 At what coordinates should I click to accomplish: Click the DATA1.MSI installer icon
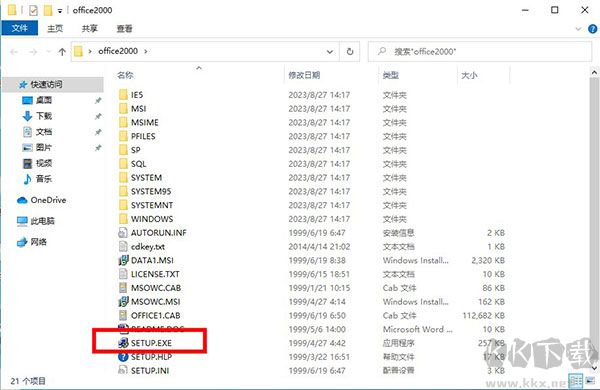pos(123,260)
